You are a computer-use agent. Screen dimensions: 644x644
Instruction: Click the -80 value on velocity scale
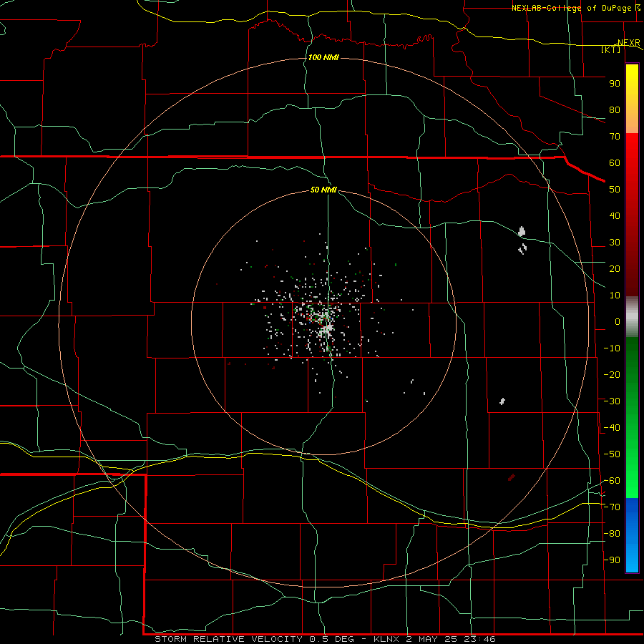tap(612, 534)
